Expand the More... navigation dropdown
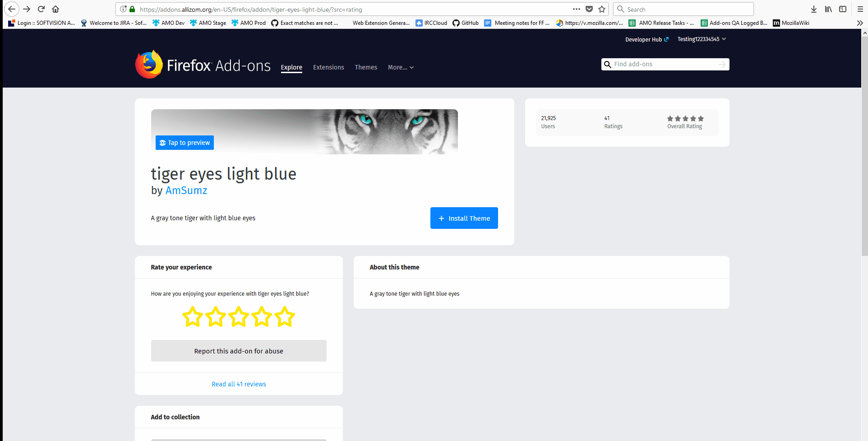 [x=401, y=67]
